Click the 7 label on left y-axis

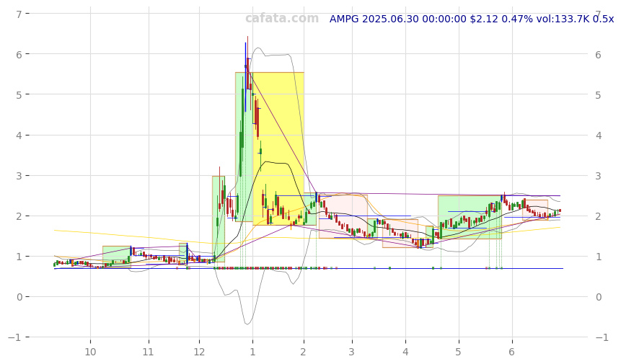pyautogui.click(x=19, y=14)
